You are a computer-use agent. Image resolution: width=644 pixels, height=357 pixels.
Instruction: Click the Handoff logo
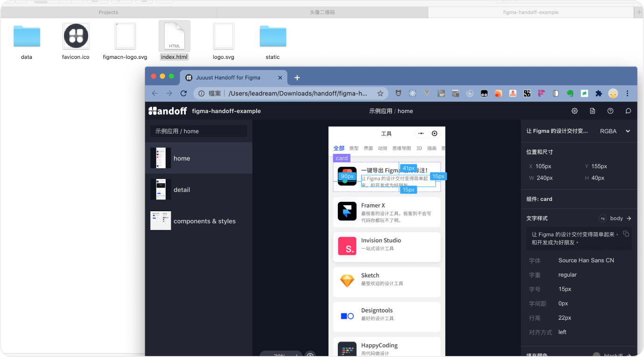coord(168,111)
